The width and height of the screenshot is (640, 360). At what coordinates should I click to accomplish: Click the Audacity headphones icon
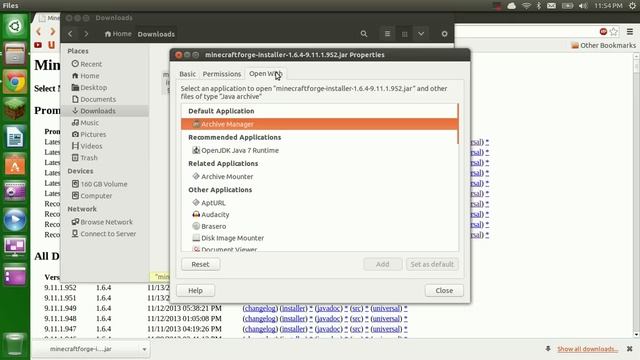(196, 214)
